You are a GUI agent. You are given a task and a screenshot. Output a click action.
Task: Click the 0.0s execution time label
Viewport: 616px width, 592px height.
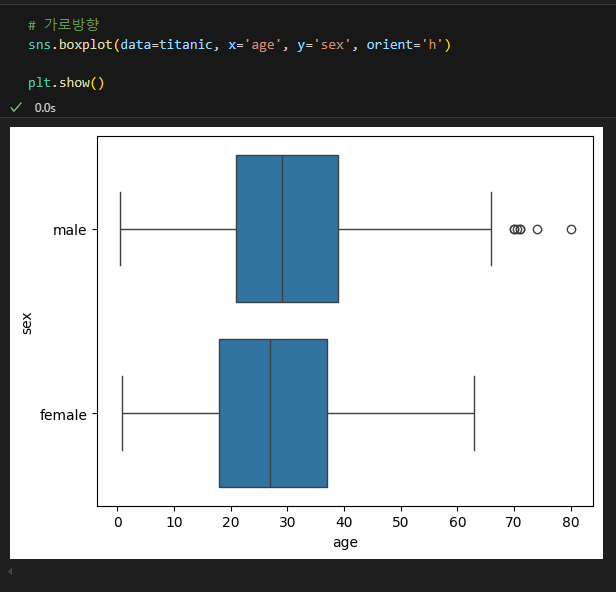(45, 108)
